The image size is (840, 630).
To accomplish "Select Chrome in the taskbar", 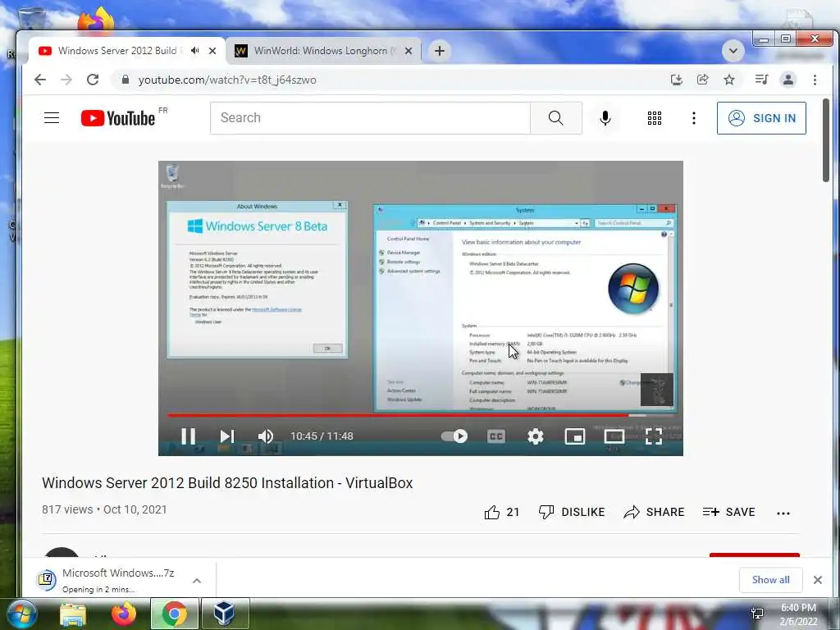I will pyautogui.click(x=174, y=614).
